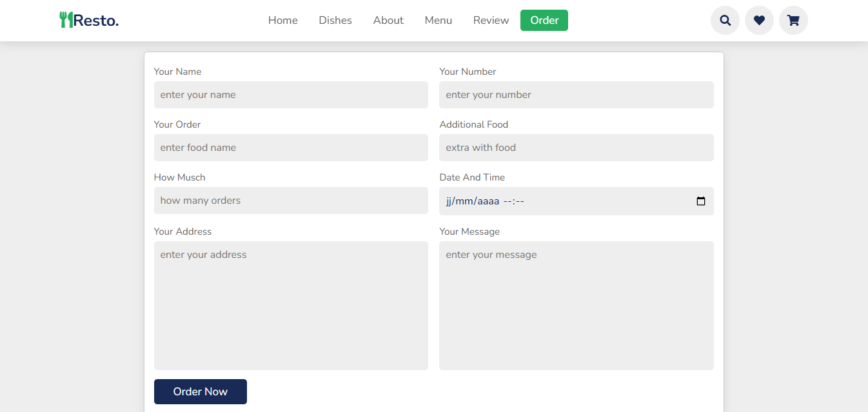The width and height of the screenshot is (868, 412).
Task: Open the Review nav link
Action: click(x=491, y=20)
